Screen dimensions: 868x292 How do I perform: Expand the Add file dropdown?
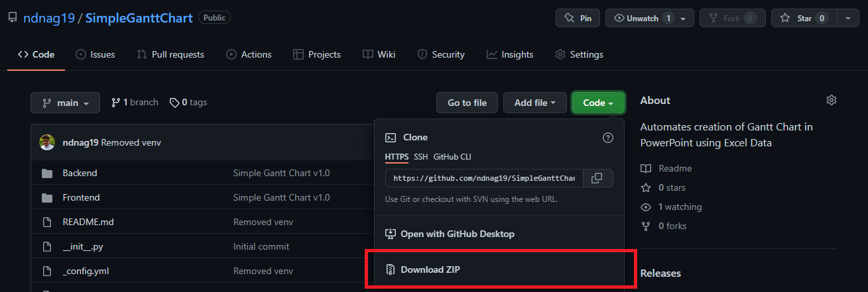[535, 103]
